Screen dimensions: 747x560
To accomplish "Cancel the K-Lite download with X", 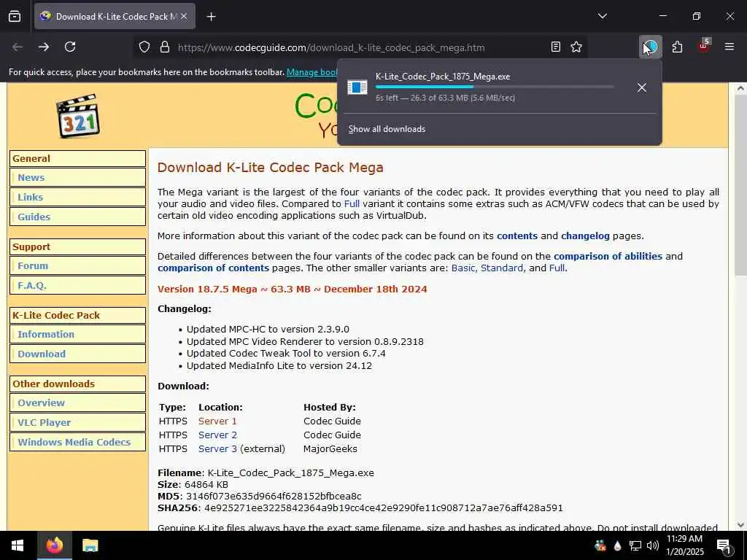I will pos(642,87).
